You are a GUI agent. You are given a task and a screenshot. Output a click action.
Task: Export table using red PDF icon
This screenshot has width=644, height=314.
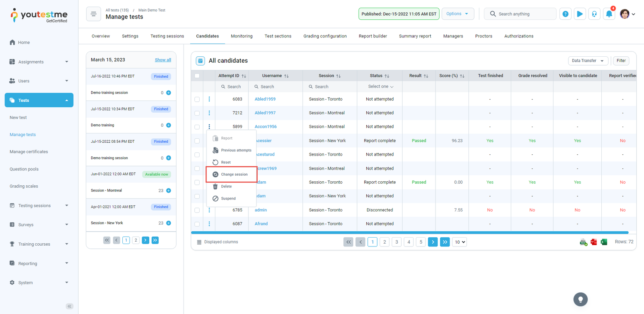tap(593, 242)
